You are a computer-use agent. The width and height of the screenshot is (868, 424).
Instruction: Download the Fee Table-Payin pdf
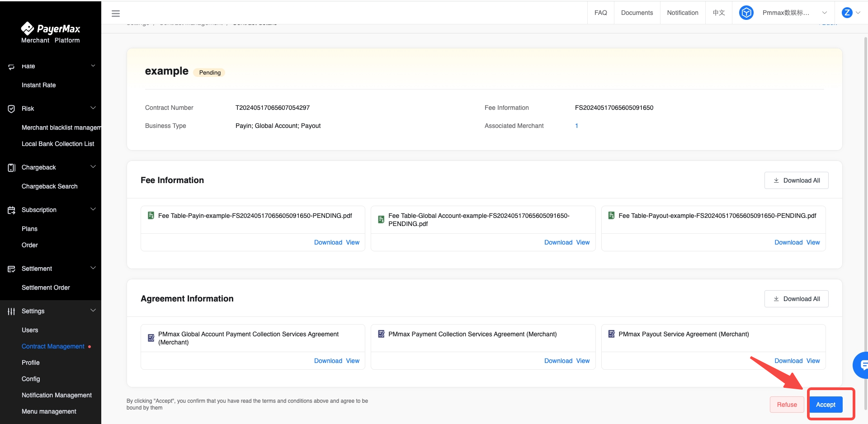328,242
